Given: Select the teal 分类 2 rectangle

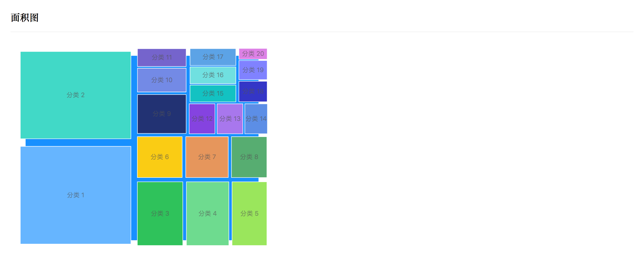Looking at the screenshot, I should click(76, 95).
